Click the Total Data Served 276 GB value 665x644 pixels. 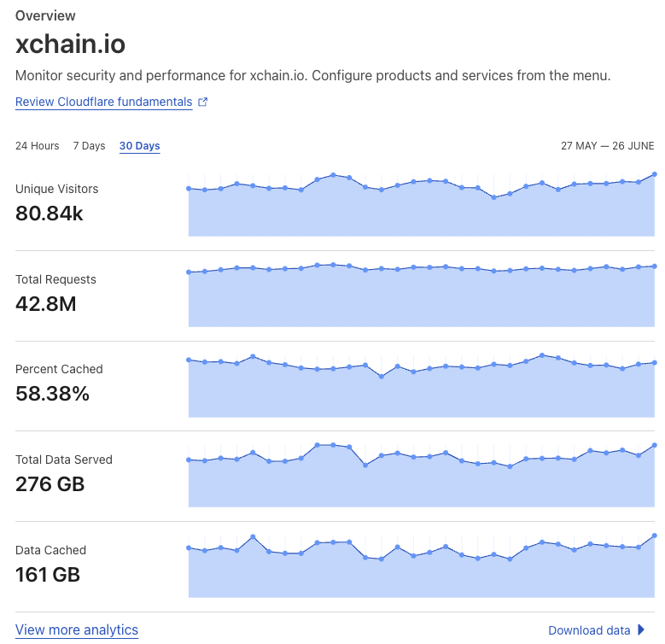click(50, 484)
